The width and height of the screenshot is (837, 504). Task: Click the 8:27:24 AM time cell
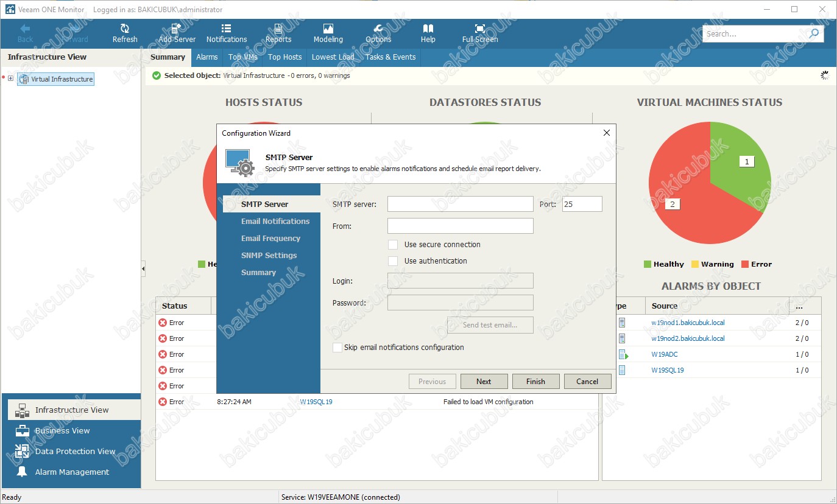(x=234, y=402)
